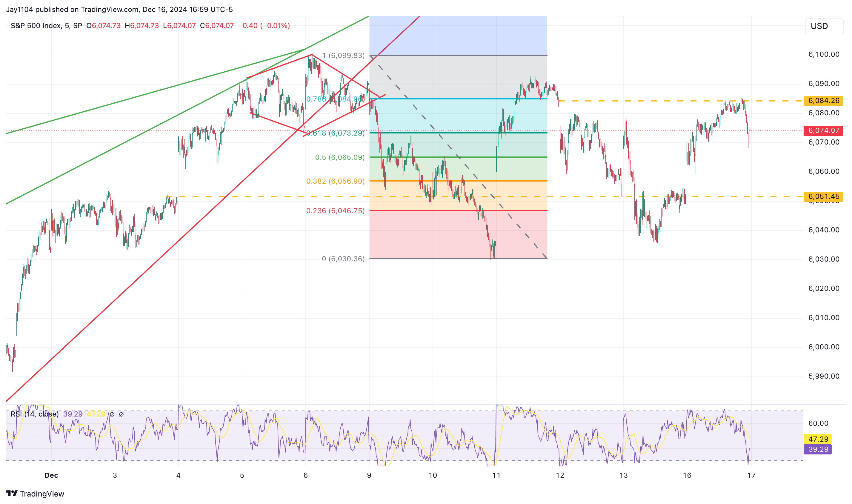
Task: Click the RSI (14, close) indicator title
Action: (x=35, y=414)
